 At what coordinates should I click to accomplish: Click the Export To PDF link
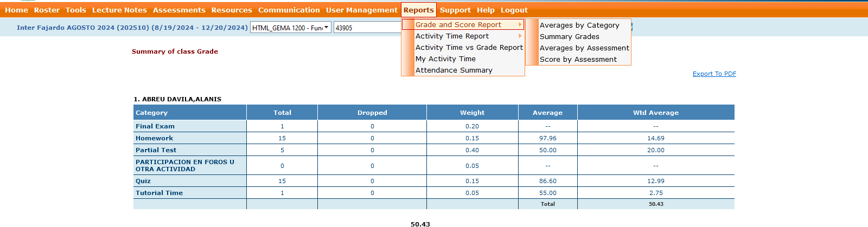[714, 74]
